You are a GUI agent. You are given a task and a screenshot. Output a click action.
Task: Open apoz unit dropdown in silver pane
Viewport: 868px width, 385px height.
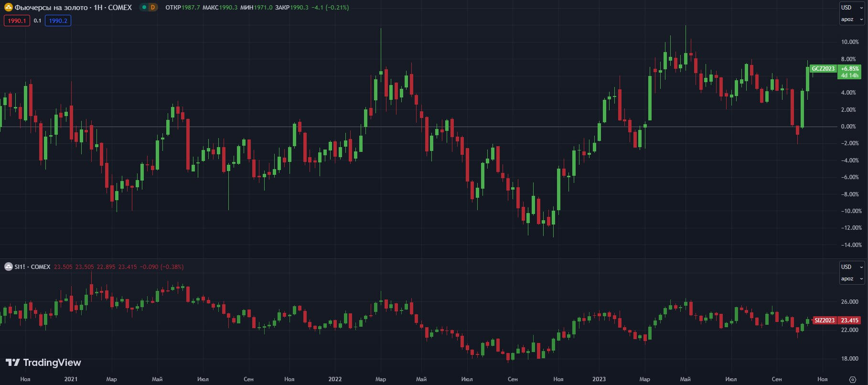click(852, 279)
